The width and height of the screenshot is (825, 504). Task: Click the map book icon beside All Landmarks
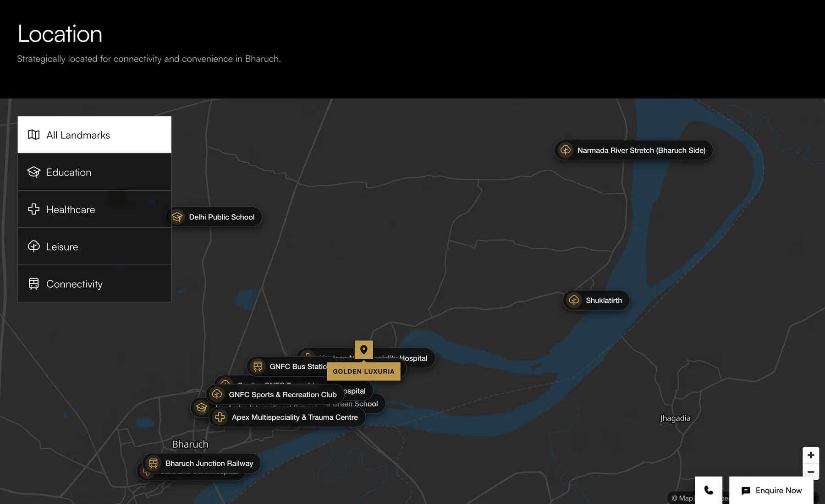point(34,135)
